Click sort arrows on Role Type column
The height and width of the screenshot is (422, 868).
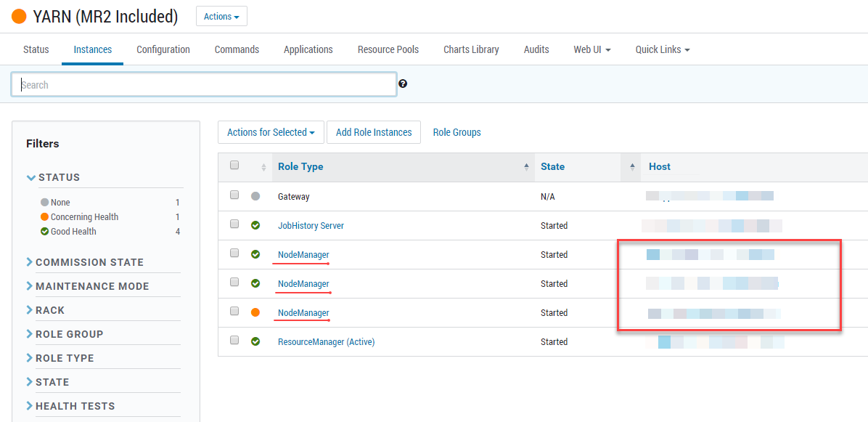click(526, 167)
